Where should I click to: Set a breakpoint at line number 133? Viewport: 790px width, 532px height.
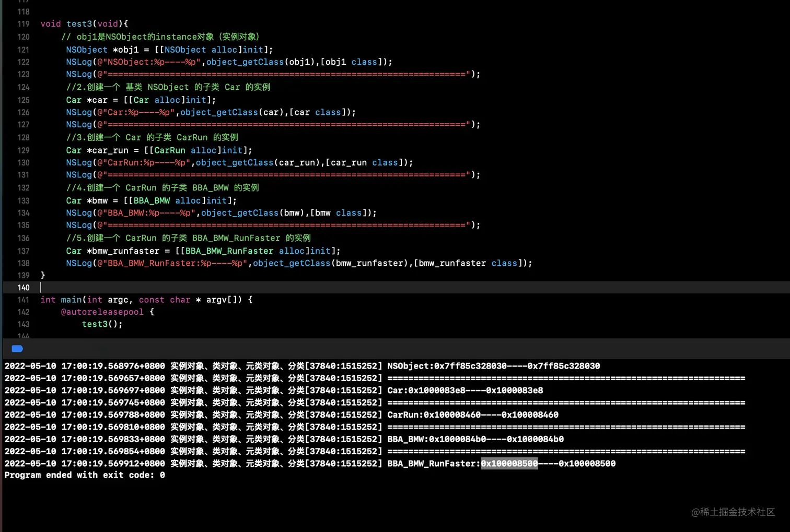point(24,200)
